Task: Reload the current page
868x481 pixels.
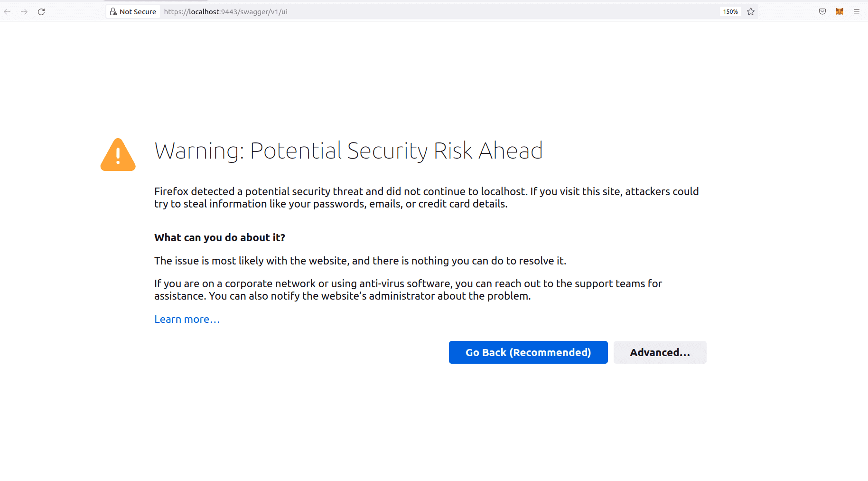Action: 41,12
